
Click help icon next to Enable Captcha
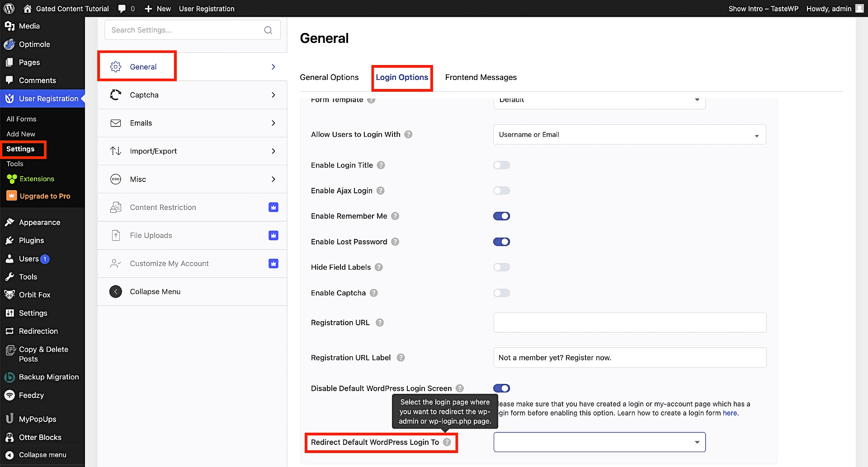[x=374, y=293]
